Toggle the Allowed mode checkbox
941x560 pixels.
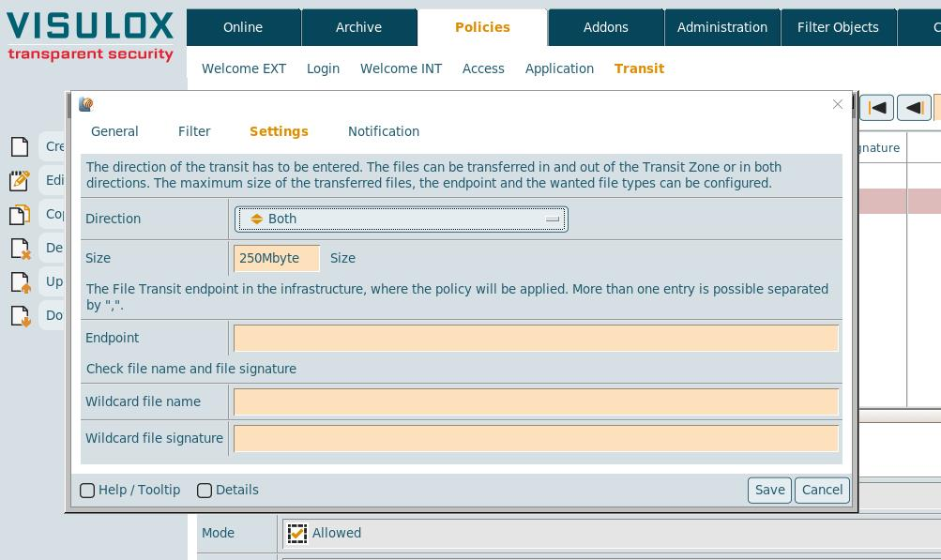(297, 533)
